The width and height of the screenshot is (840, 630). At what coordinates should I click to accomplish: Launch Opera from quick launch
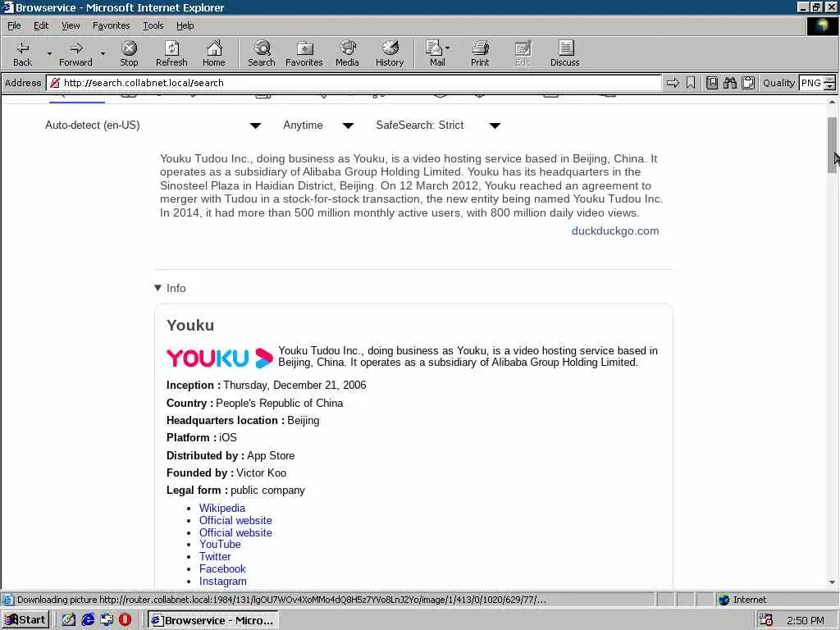(125, 620)
